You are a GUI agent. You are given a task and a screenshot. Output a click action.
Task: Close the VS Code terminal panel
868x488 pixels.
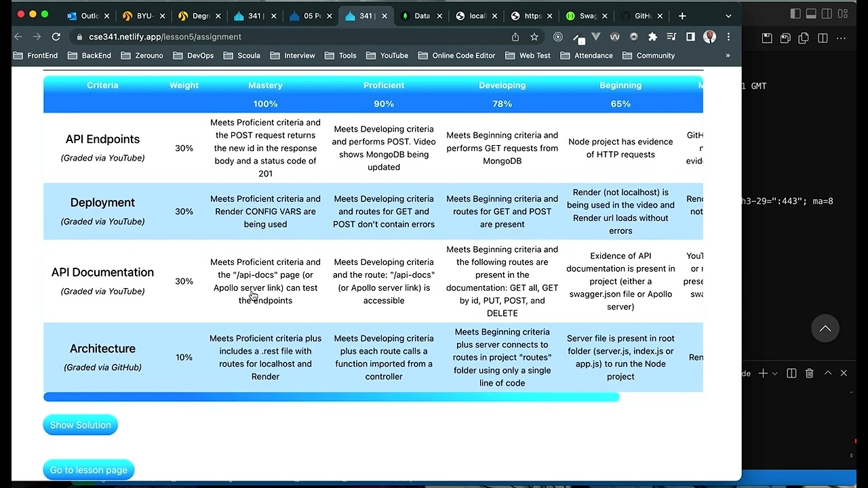[844, 373]
